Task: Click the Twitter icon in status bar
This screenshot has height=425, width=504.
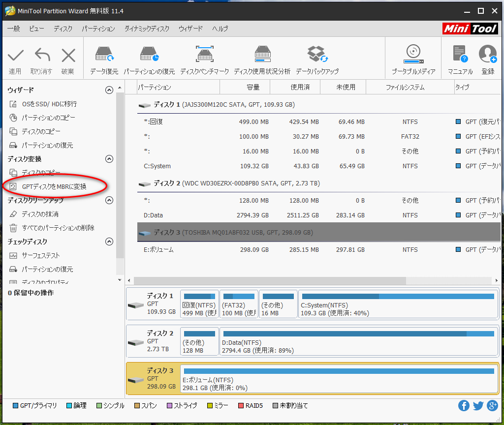Action: (x=478, y=406)
